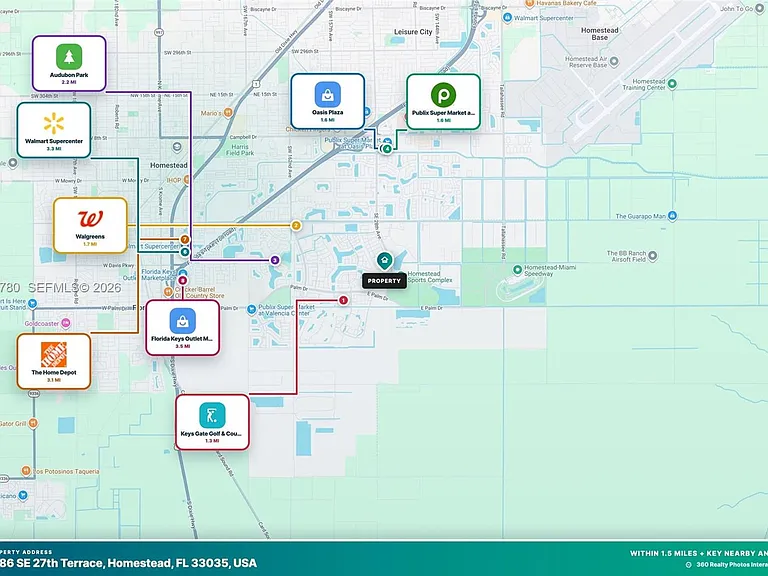Select the Goldcoaster pink pin
The width and height of the screenshot is (768, 576).
point(66,323)
